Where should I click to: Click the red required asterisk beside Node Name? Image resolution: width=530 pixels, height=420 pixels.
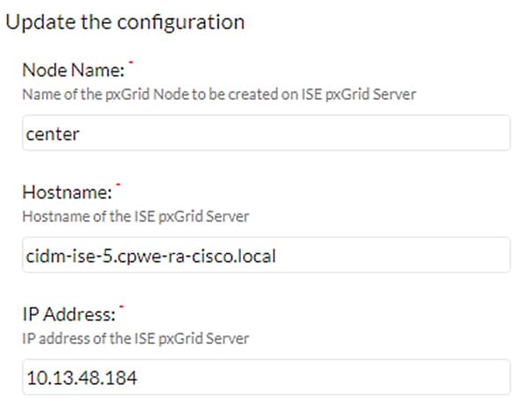coord(131,62)
